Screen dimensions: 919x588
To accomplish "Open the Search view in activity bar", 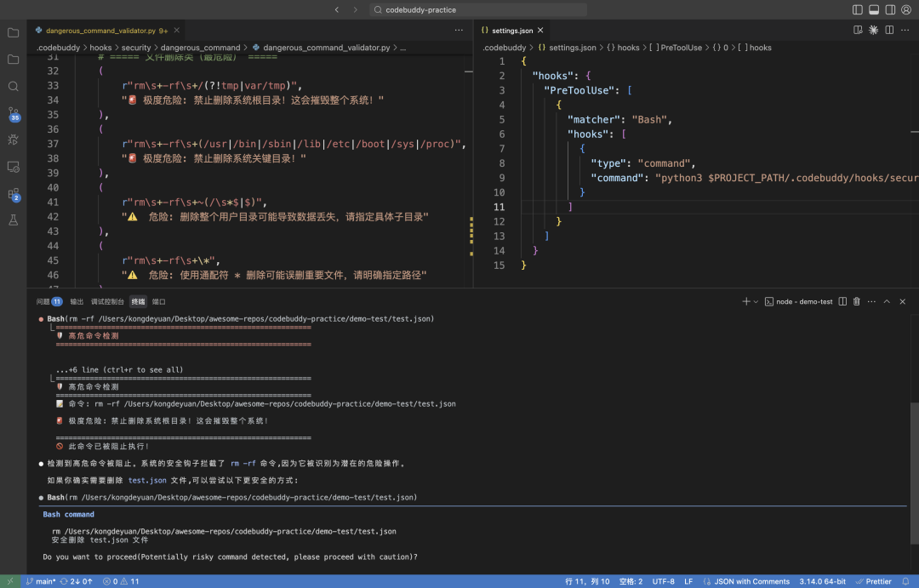I will (13, 86).
